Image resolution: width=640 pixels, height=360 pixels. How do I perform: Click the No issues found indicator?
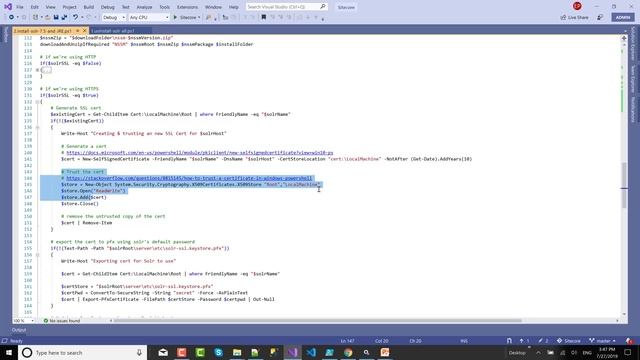62,321
